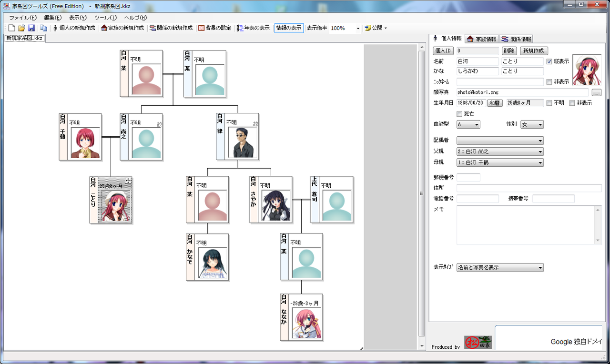
Task: Click the 松田家 producer logo
Action: [478, 342]
